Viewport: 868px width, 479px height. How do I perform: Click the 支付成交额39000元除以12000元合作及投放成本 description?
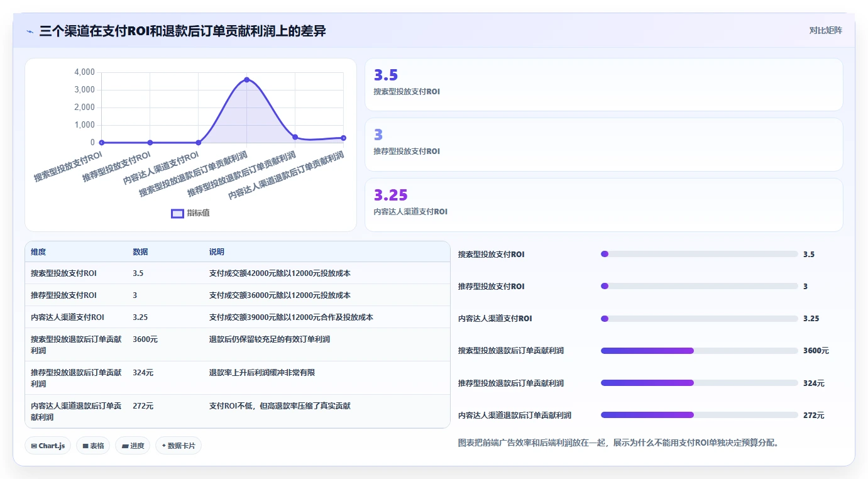click(x=291, y=317)
